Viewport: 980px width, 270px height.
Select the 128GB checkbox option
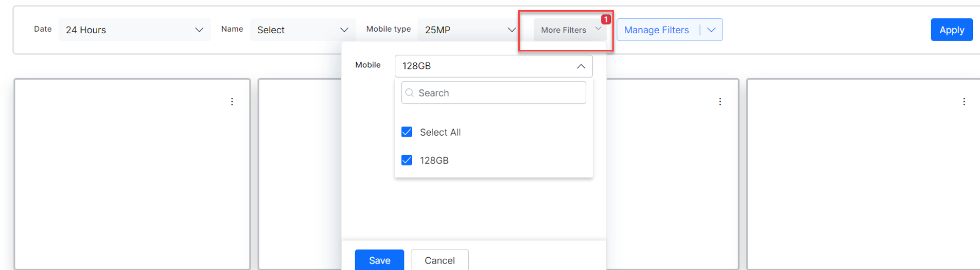(407, 160)
